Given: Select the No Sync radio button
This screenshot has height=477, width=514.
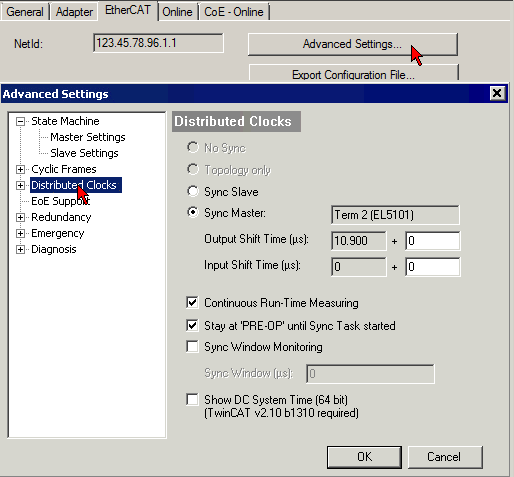Looking at the screenshot, I should tap(193, 147).
